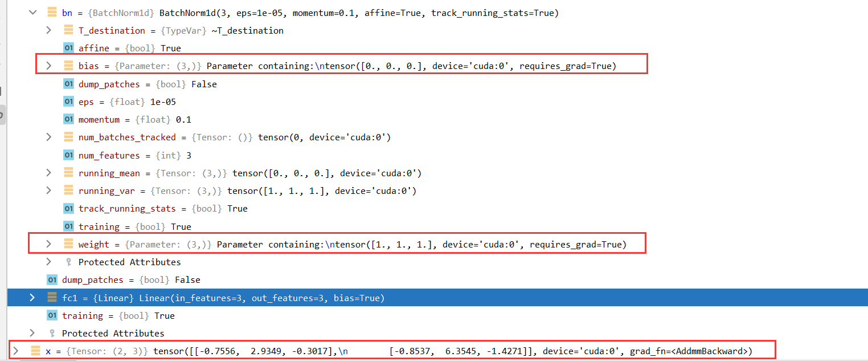868x361 pixels.
Task: Click the key icon beside Protected Attributes
Action: click(x=68, y=262)
